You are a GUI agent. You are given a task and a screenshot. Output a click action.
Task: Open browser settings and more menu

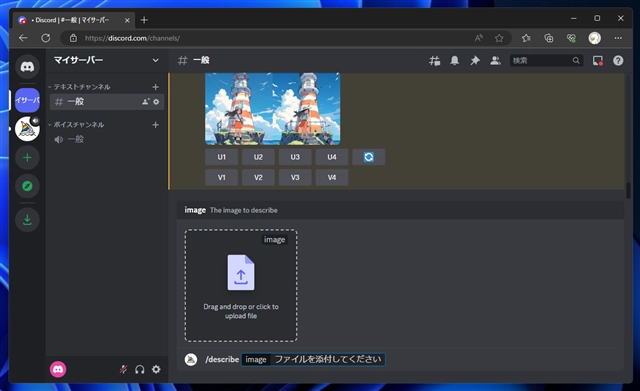tap(618, 38)
